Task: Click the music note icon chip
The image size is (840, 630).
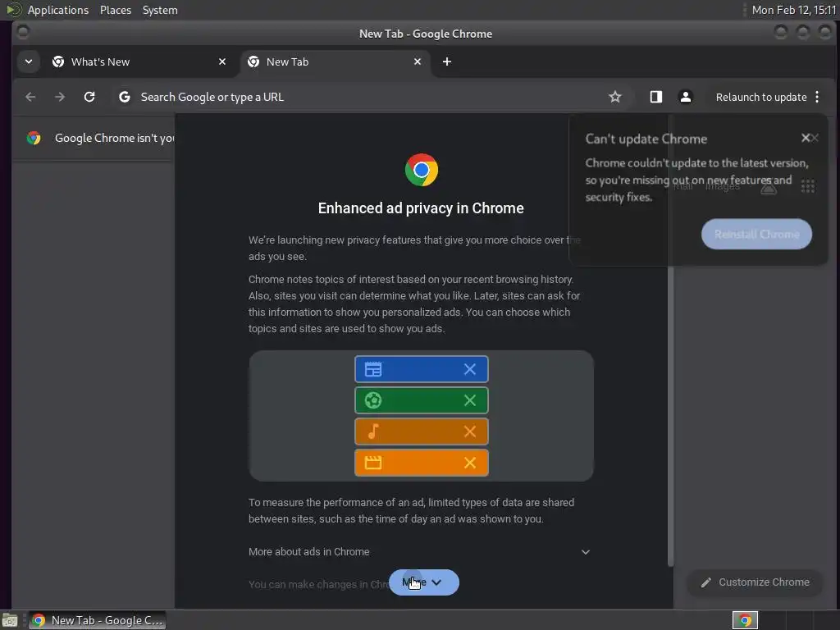Action: (373, 431)
